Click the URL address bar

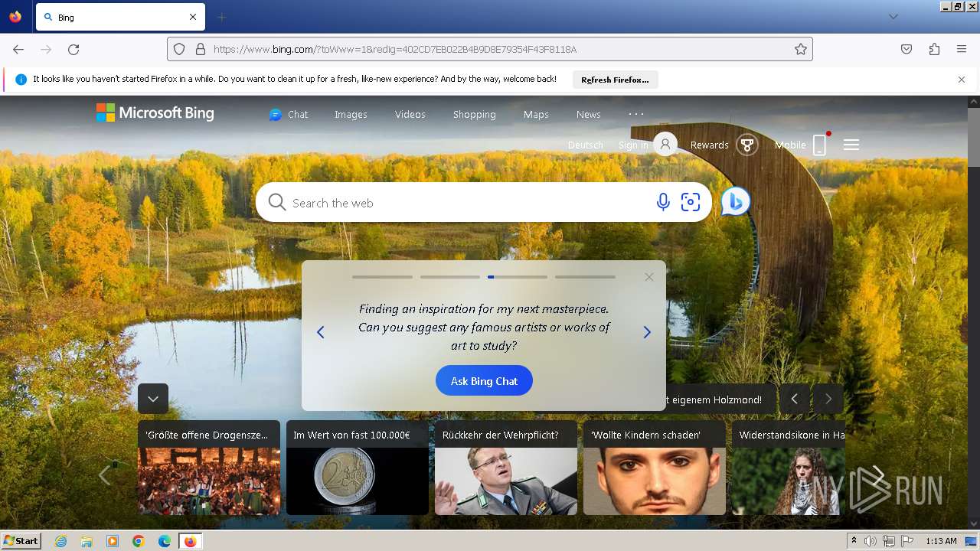(490, 49)
